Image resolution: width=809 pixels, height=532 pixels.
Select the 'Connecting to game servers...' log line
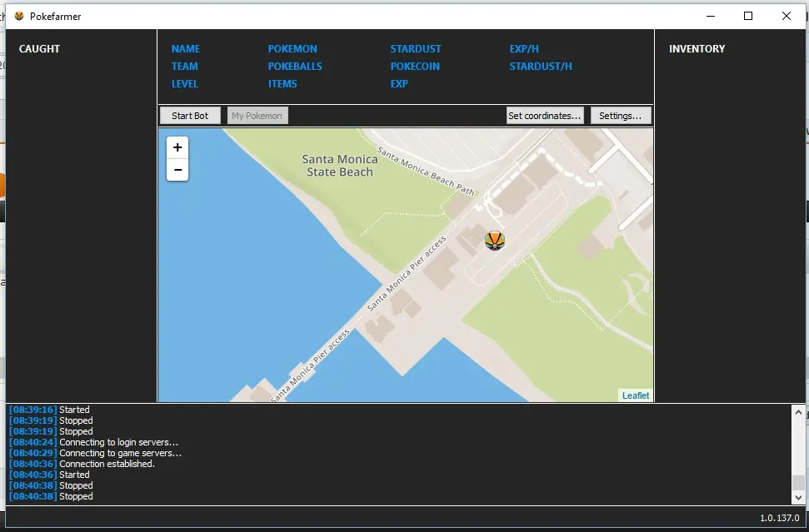click(x=96, y=453)
